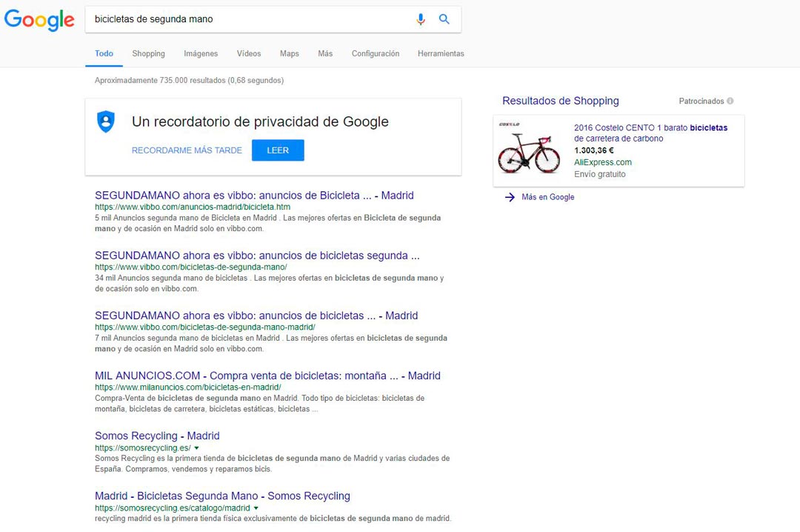Open the Vídeos tab
This screenshot has width=800, height=532.
point(248,53)
